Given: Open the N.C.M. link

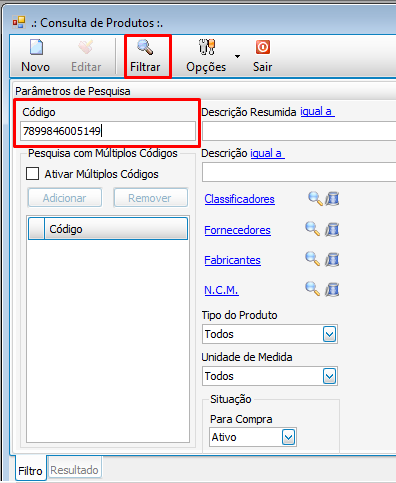Looking at the screenshot, I should coord(221,290).
